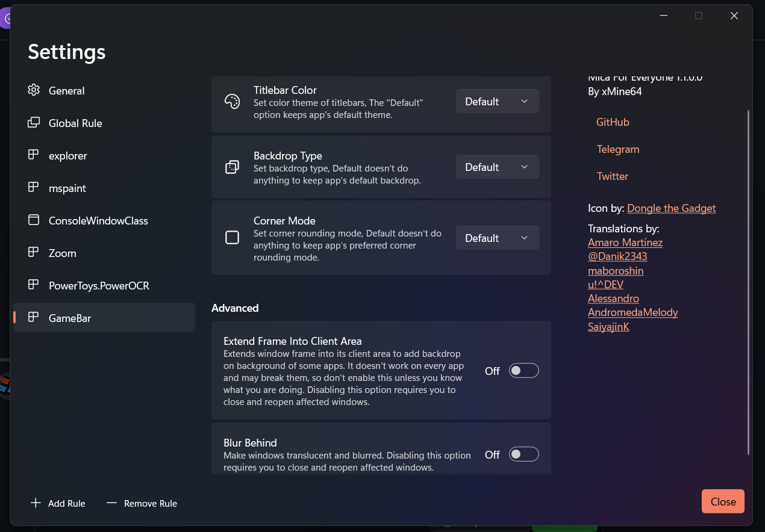765x532 pixels.
Task: Open Alessandro translator link
Action: point(613,298)
